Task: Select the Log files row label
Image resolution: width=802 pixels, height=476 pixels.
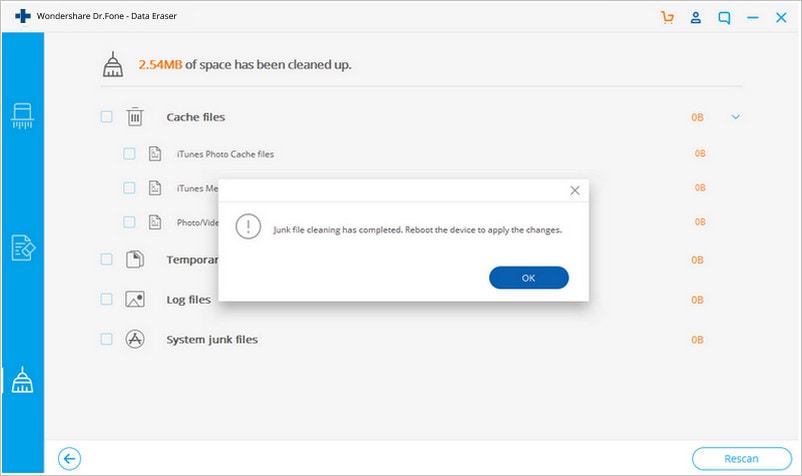Action: tap(188, 300)
